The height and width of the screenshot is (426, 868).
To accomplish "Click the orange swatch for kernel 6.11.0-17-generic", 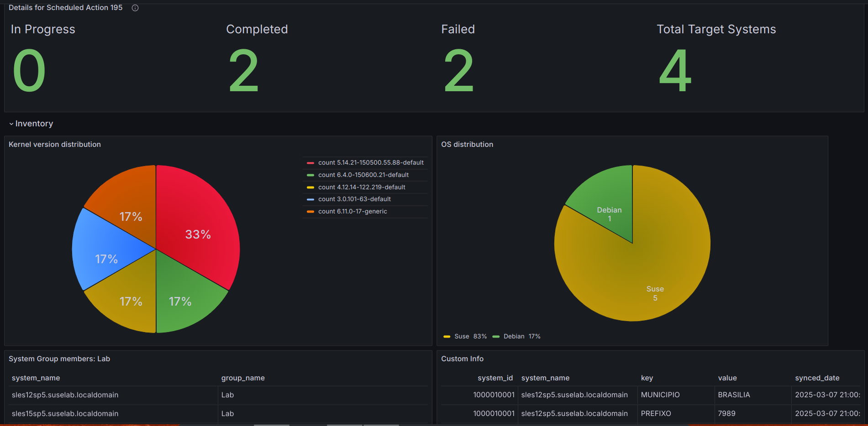I will click(310, 212).
